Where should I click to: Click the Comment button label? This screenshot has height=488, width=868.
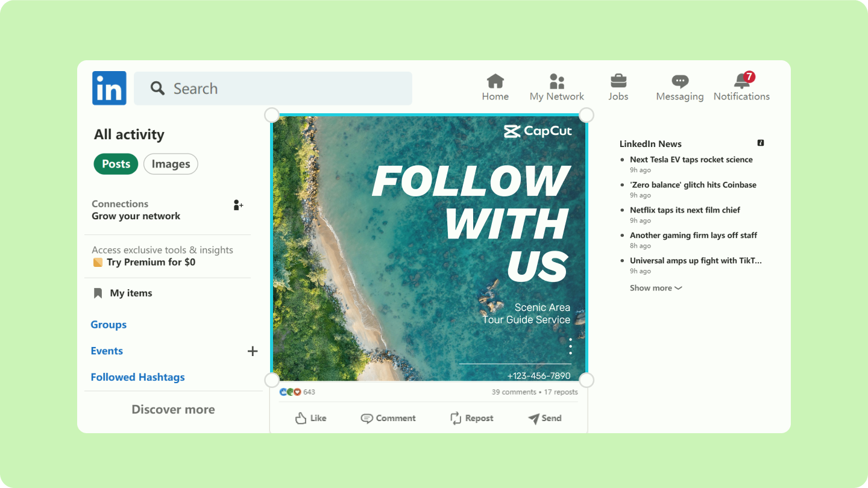tap(396, 418)
